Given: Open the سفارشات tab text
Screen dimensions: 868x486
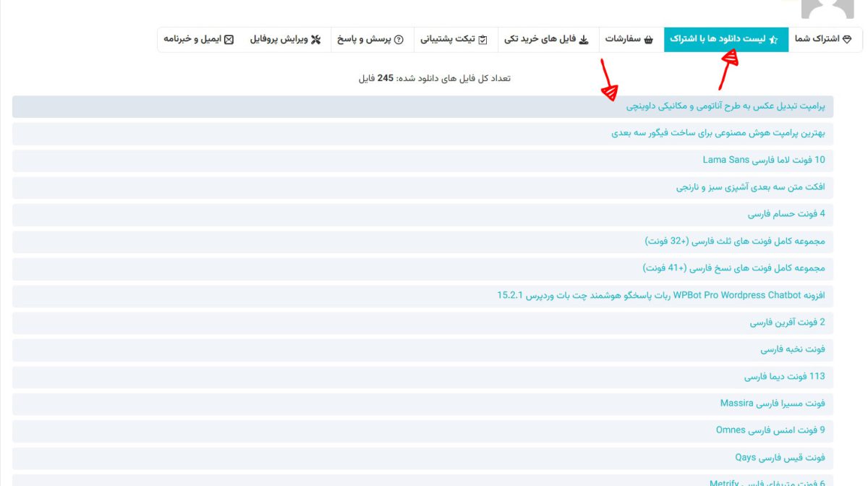Looking at the screenshot, I should [x=623, y=39].
